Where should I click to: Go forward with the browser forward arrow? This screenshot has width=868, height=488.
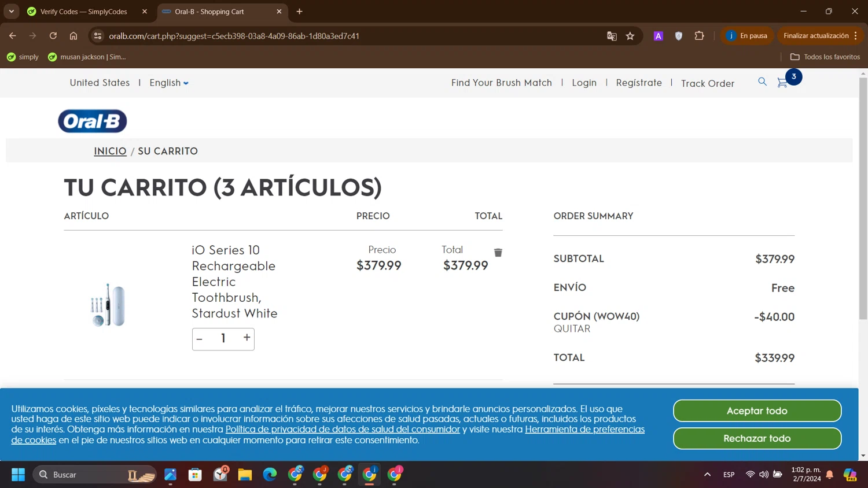(x=33, y=36)
